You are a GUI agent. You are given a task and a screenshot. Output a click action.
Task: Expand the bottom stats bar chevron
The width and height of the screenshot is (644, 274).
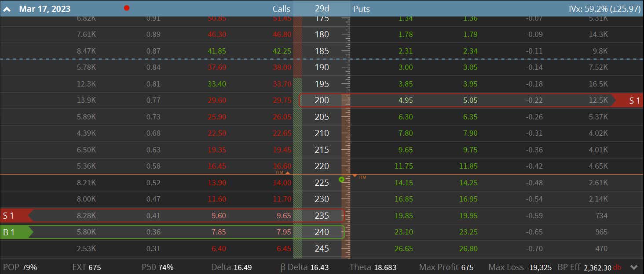click(x=634, y=267)
